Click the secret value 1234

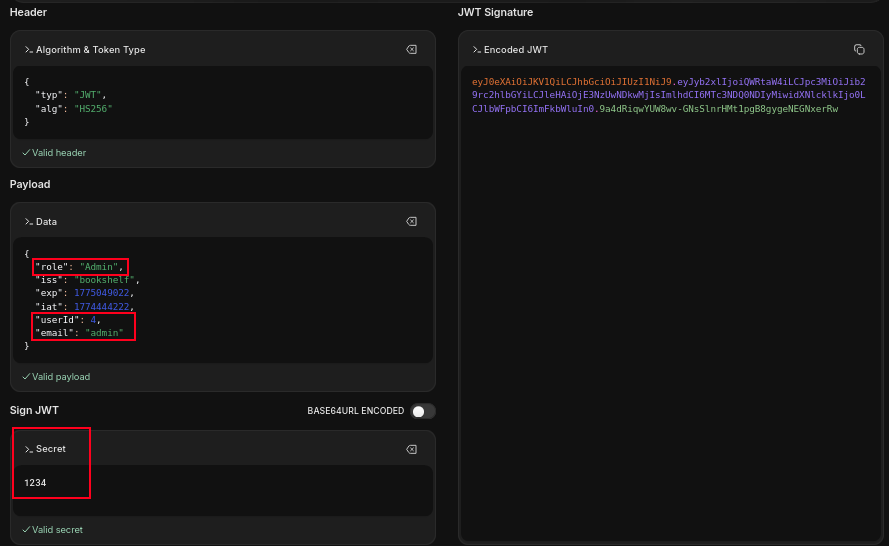pyautogui.click(x=36, y=483)
